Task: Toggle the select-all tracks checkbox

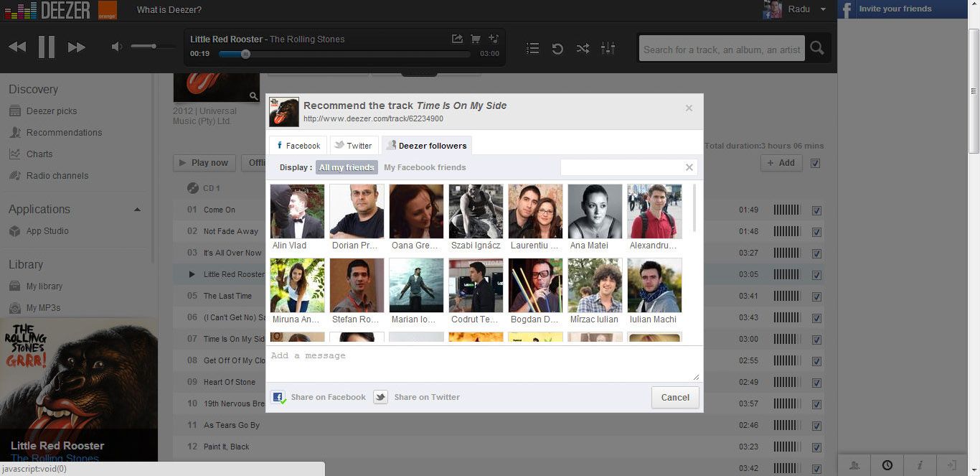Action: (x=815, y=163)
